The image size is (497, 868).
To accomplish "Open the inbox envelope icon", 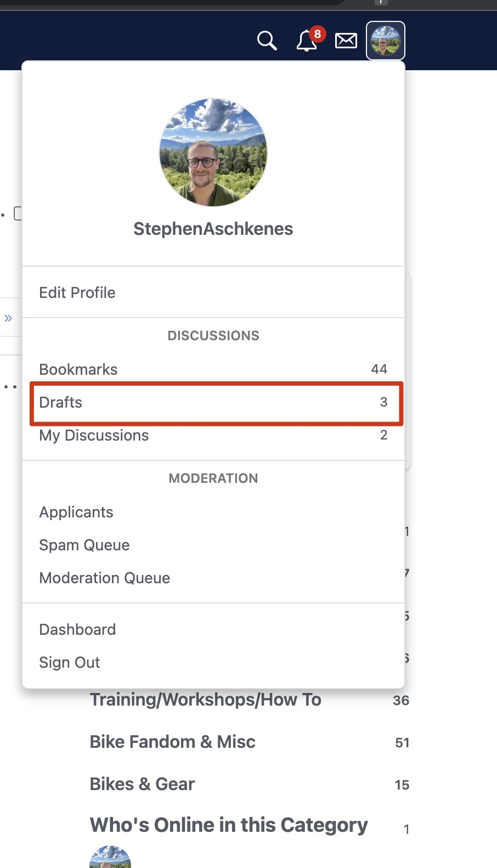I will tap(346, 41).
